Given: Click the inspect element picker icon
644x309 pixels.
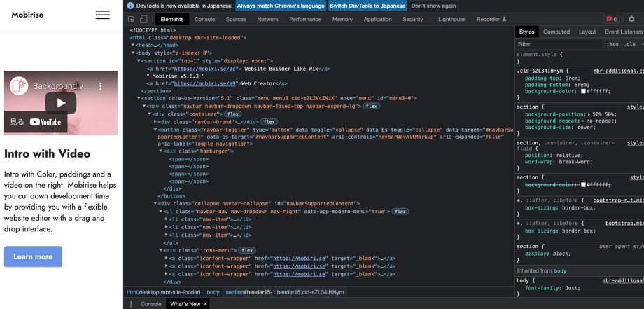Looking at the screenshot, I should tap(132, 20).
